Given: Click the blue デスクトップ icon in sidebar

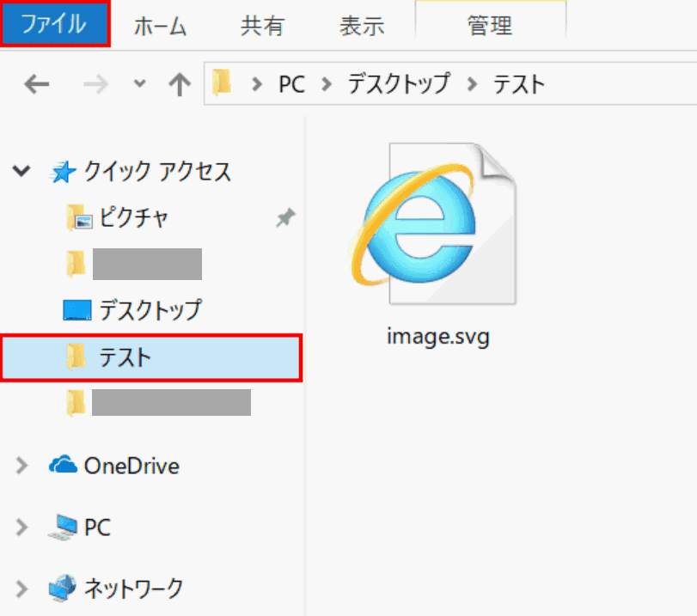Looking at the screenshot, I should point(77,310).
